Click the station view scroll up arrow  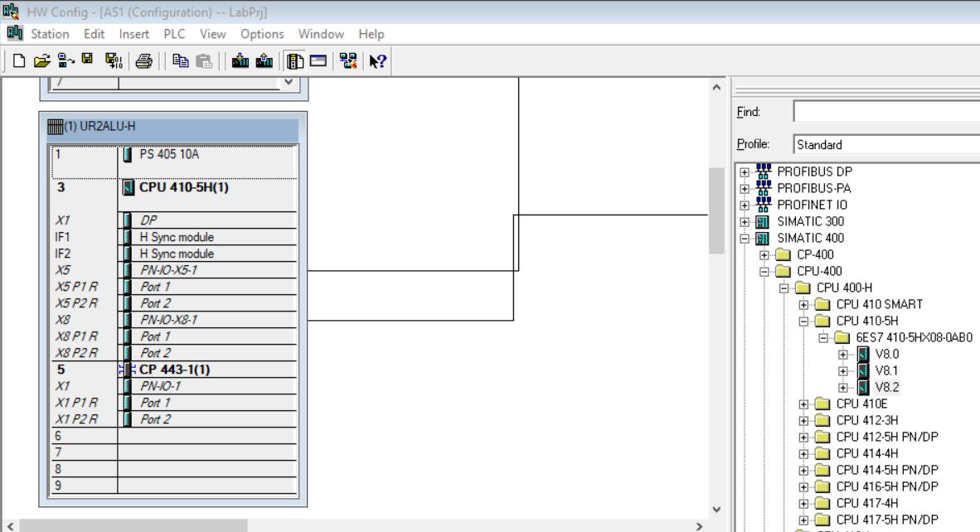[716, 87]
